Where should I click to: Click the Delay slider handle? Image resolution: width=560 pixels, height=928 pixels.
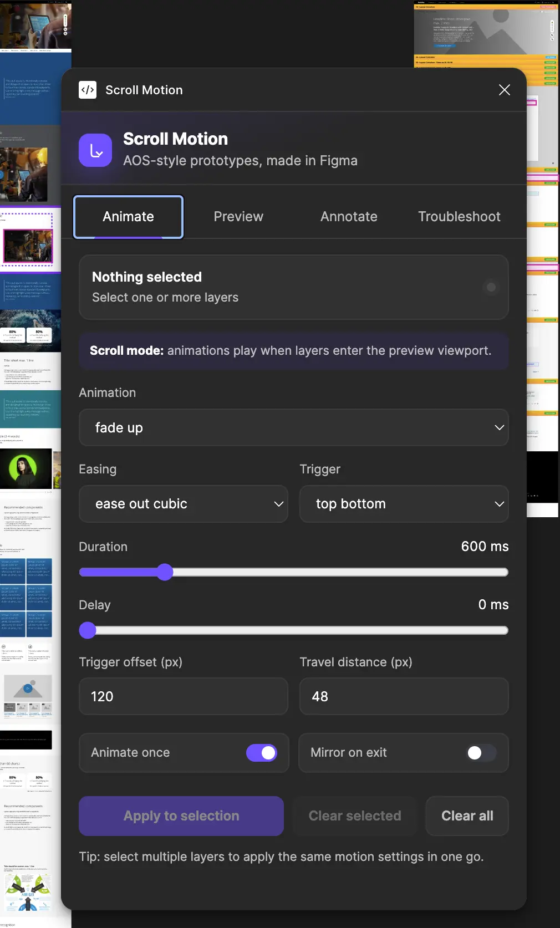coord(88,630)
